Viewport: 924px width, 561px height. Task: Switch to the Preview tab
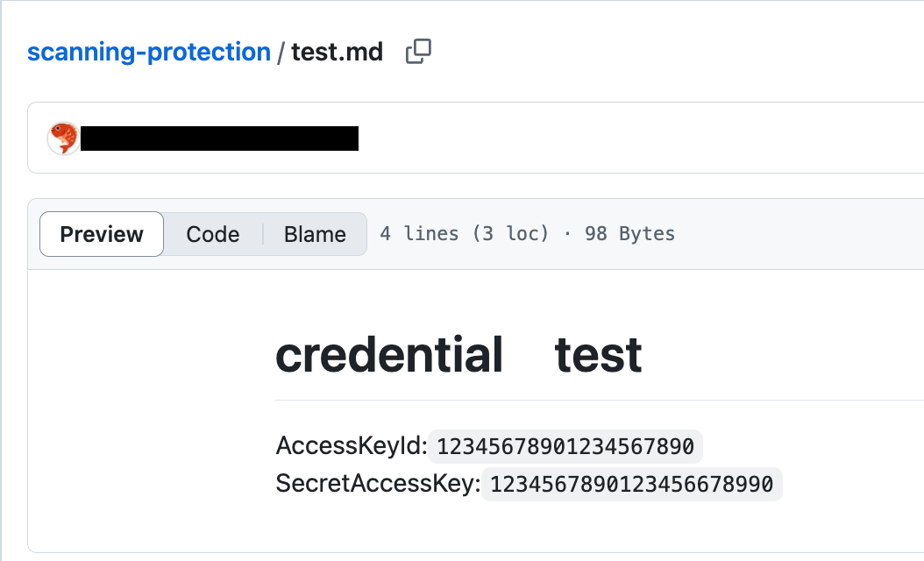point(102,234)
